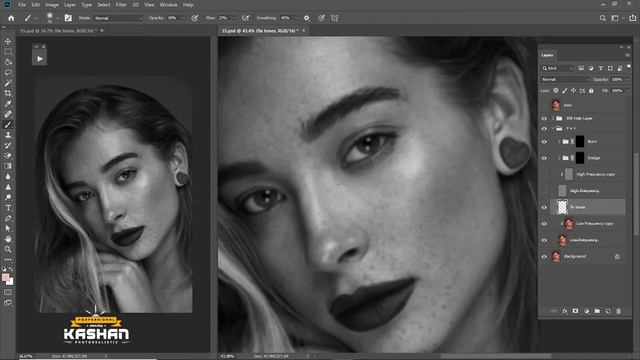Click Create new layer icon
The width and height of the screenshot is (640, 360).
608,311
